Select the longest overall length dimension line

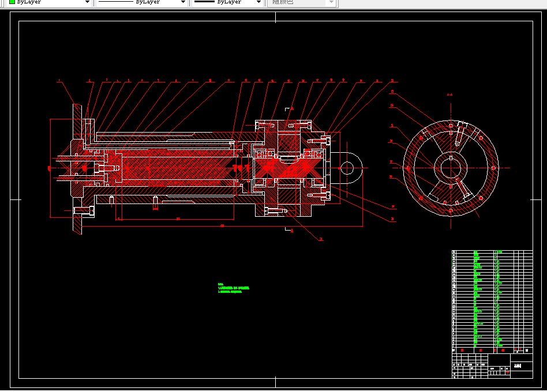click(x=222, y=226)
